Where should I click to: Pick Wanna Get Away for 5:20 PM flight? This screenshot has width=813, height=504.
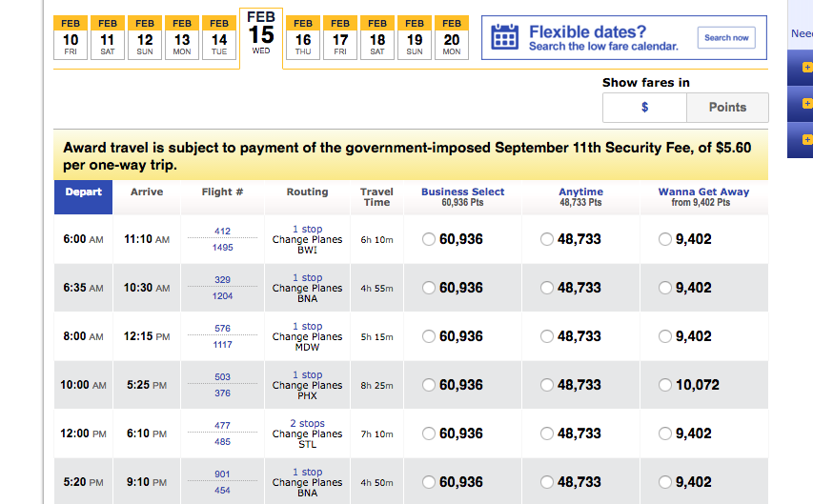pos(665,482)
